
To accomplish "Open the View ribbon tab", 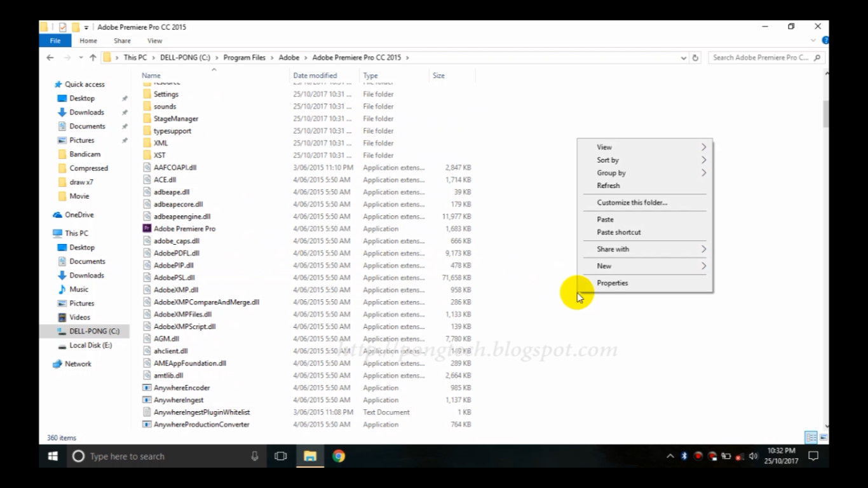I will pyautogui.click(x=155, y=41).
